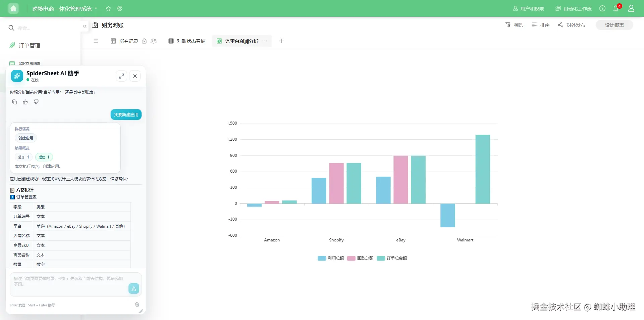The width and height of the screenshot is (644, 320).
Task: Click 店铺名称 field row
Action: click(x=70, y=236)
